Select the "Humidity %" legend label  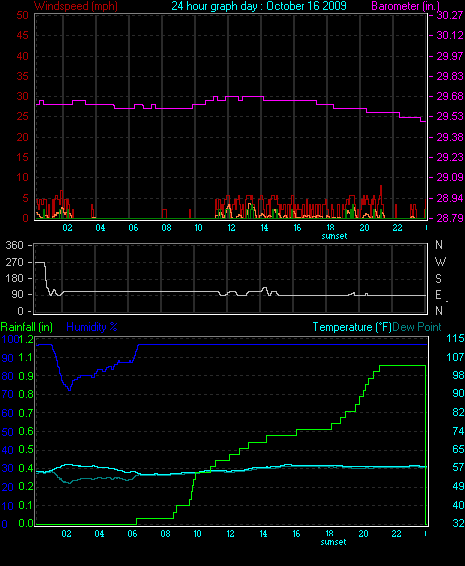(x=92, y=327)
